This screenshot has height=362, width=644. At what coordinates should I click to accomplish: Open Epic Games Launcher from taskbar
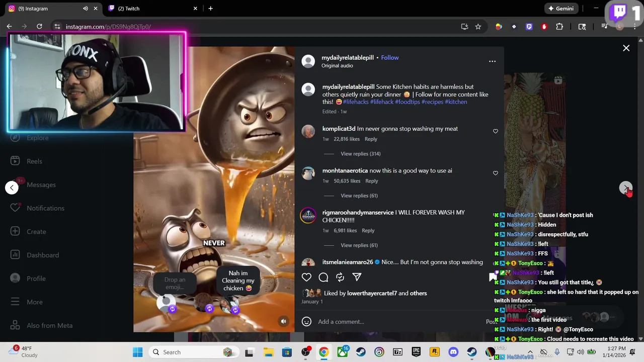(416, 352)
